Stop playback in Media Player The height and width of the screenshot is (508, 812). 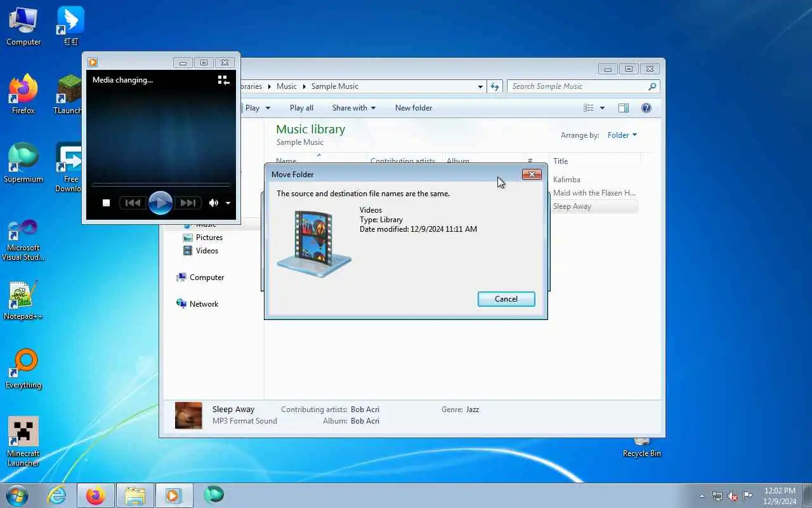pyautogui.click(x=107, y=203)
